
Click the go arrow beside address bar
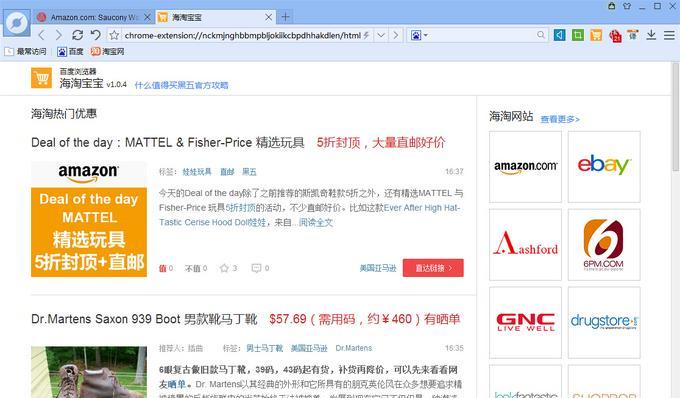coord(396,35)
